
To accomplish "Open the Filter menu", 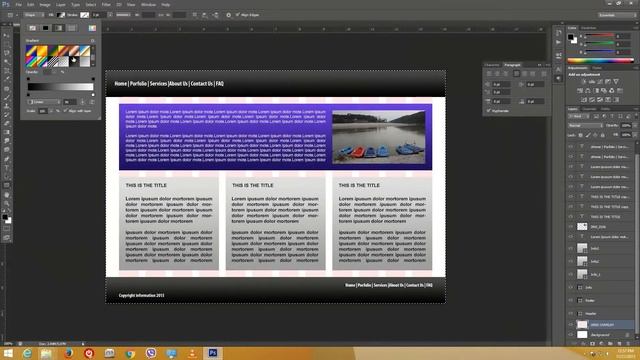I will (106, 4).
